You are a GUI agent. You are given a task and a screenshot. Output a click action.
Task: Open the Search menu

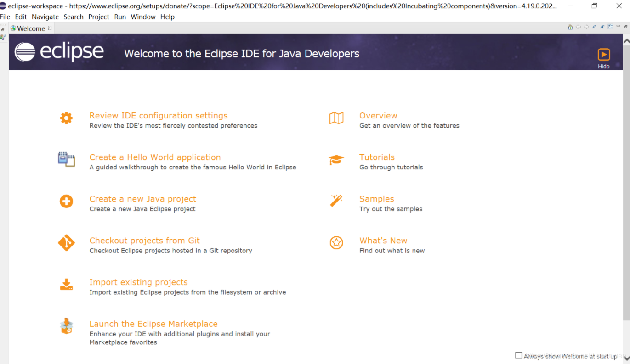(74, 17)
